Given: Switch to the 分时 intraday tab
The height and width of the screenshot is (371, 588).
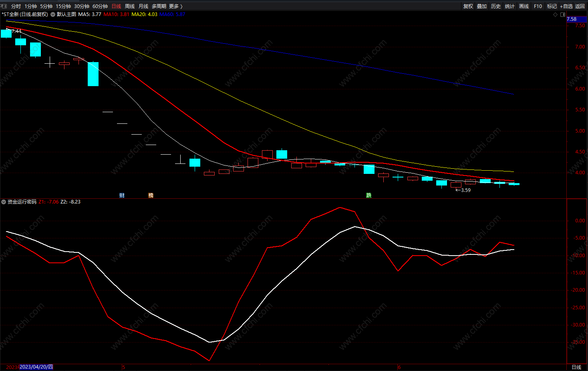Looking at the screenshot, I should (16, 6).
